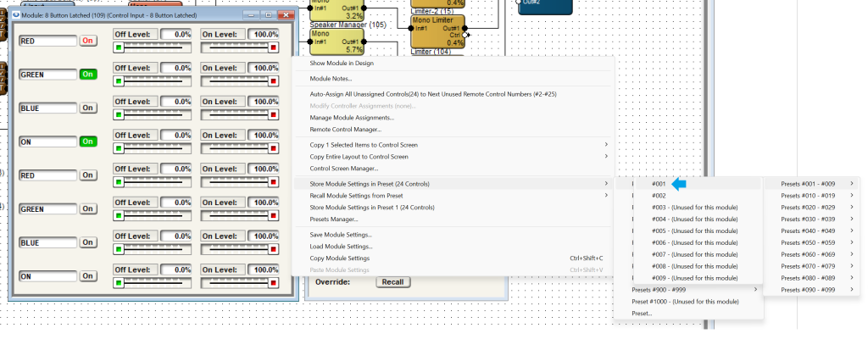The width and height of the screenshot is (868, 339).
Task: Select preset #002 from the submenu
Action: (x=659, y=196)
